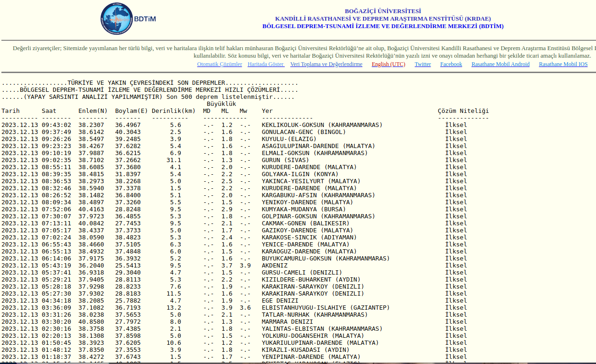
Task: Open Veri Toplama ve Değerlendirme link
Action: 326,64
